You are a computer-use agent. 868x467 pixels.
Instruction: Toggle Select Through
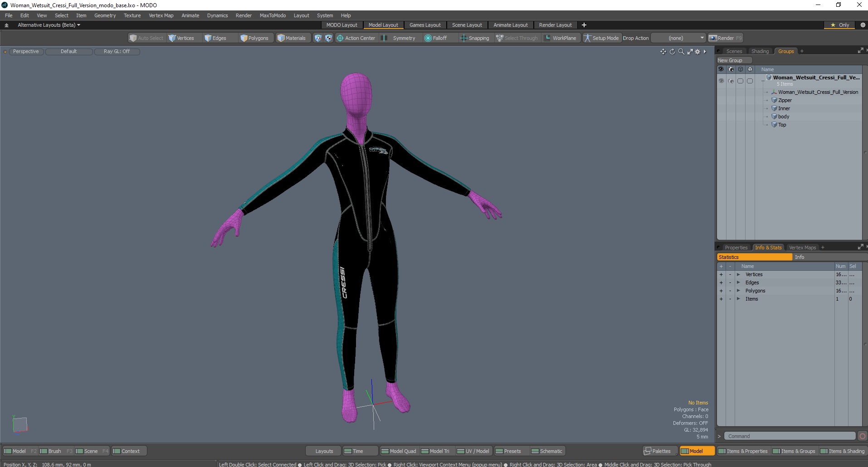tap(517, 38)
